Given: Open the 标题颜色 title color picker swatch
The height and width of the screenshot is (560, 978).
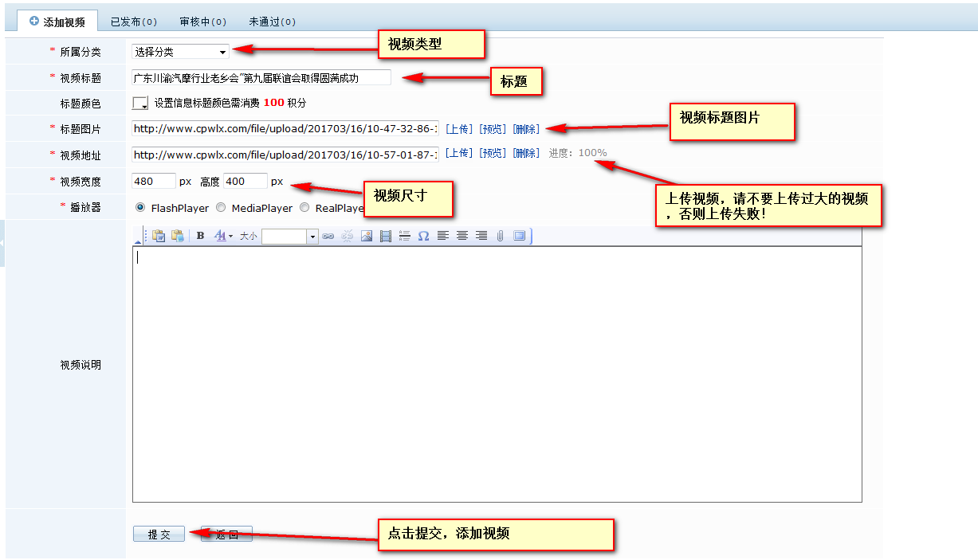Looking at the screenshot, I should pos(140,103).
